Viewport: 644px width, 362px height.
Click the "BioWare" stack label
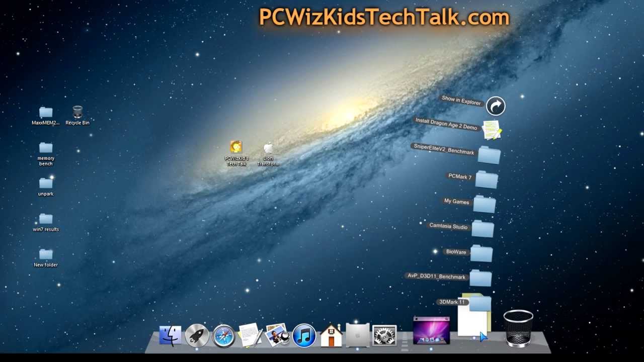coord(456,251)
